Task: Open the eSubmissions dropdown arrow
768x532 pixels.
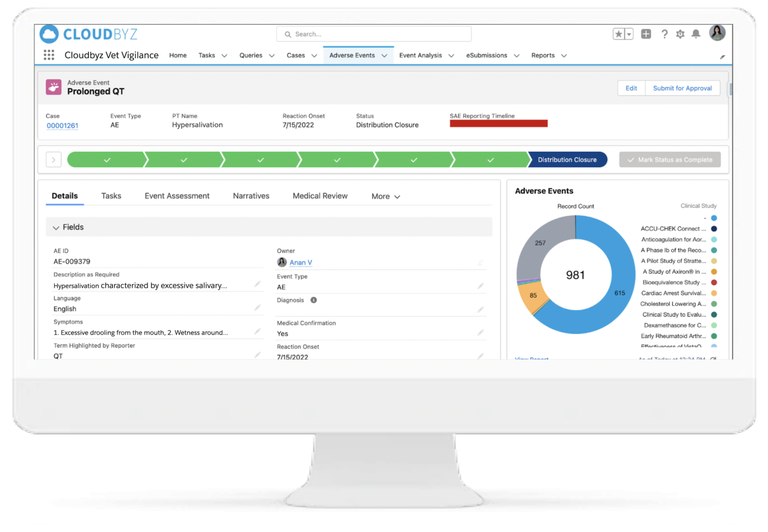Action: pyautogui.click(x=516, y=56)
